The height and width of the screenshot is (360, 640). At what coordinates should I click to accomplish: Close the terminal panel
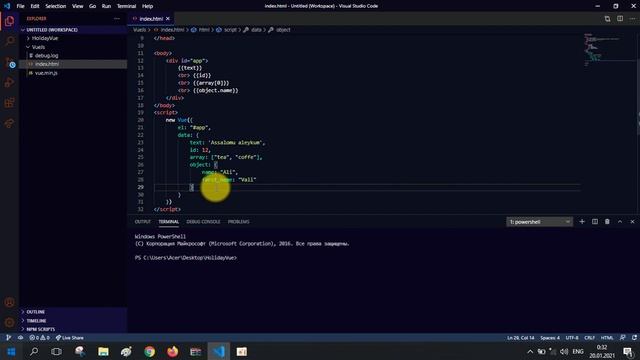click(633, 222)
